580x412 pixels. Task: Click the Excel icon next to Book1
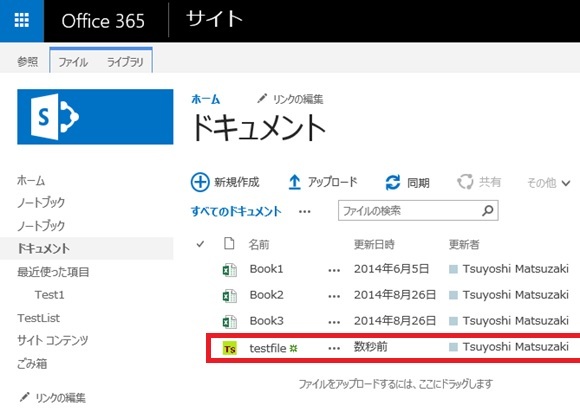[229, 270]
